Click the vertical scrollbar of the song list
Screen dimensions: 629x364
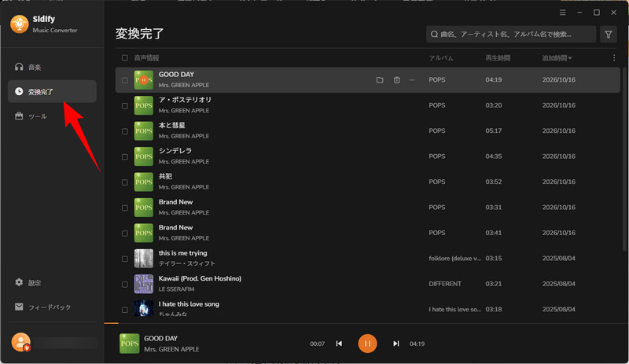tap(624, 160)
